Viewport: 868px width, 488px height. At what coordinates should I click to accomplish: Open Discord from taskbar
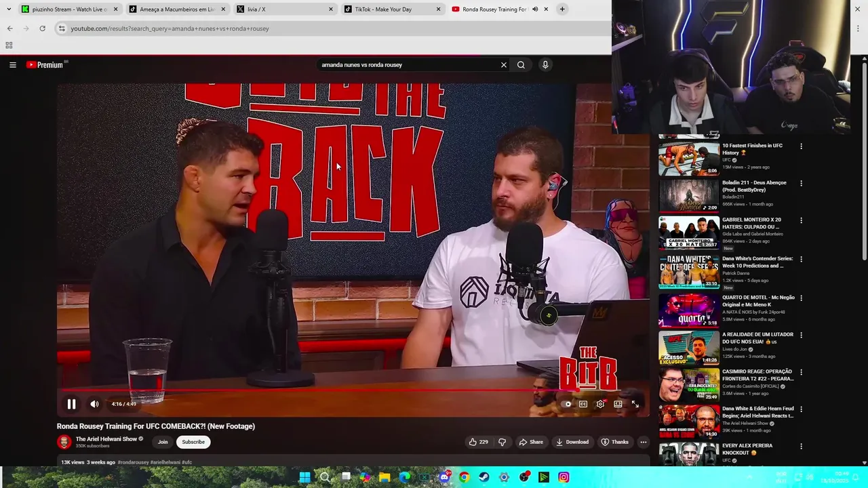pos(444,477)
